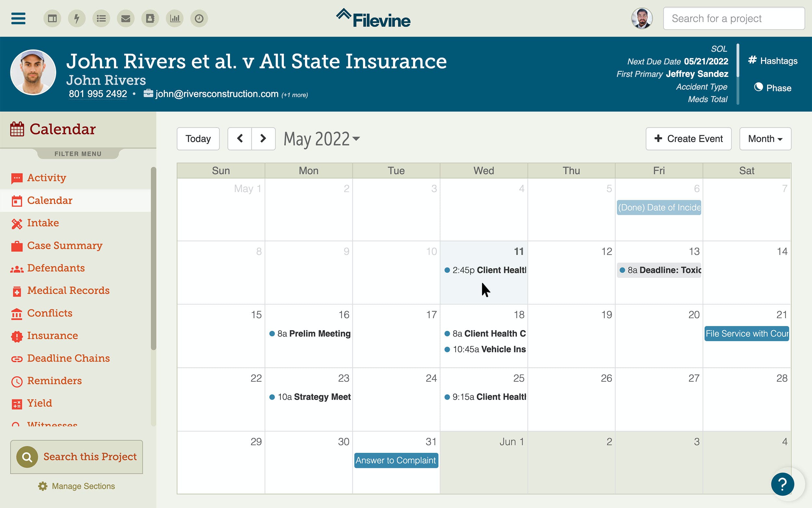Select Deadline Chains in the sidebar
Viewport: 812px width, 508px height.
pos(68,358)
